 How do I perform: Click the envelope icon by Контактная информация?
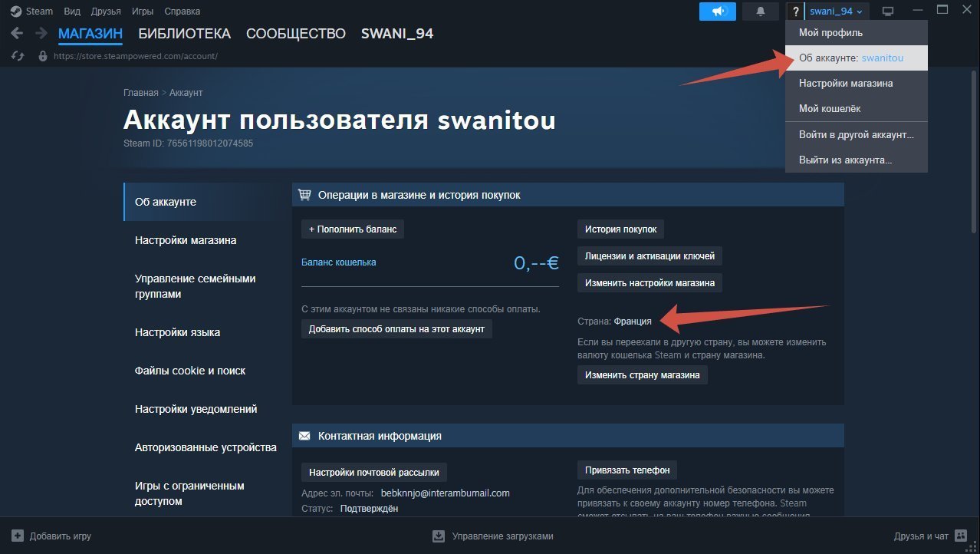(x=304, y=436)
